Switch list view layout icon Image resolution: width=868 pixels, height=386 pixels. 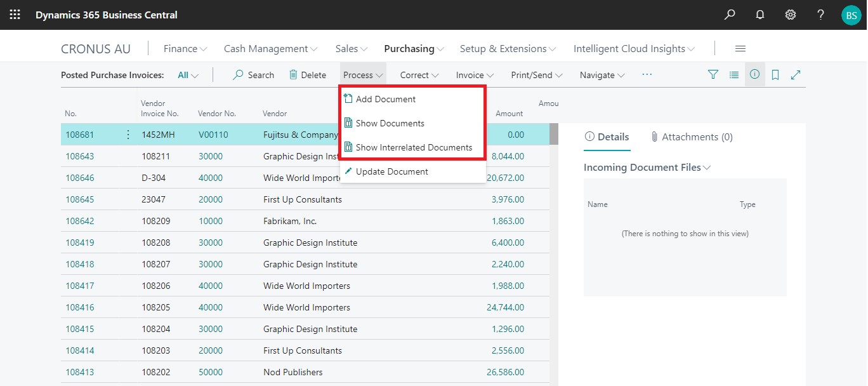[x=734, y=75]
